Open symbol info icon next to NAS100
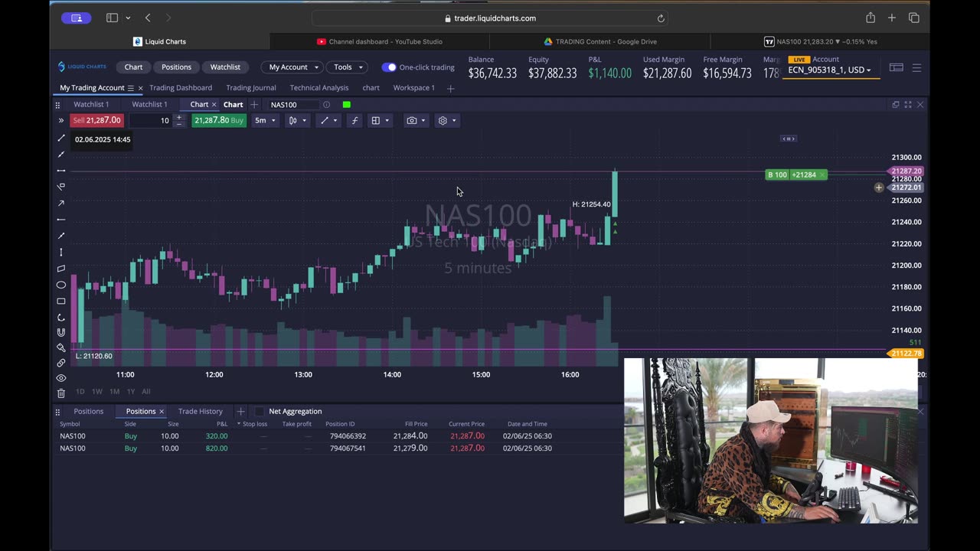980x551 pixels. [x=326, y=105]
